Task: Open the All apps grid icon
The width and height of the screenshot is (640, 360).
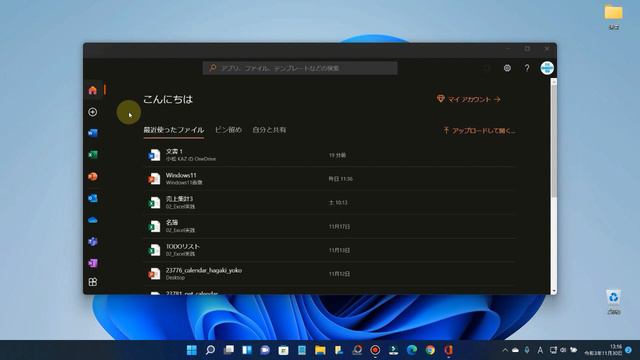Action: (93, 282)
